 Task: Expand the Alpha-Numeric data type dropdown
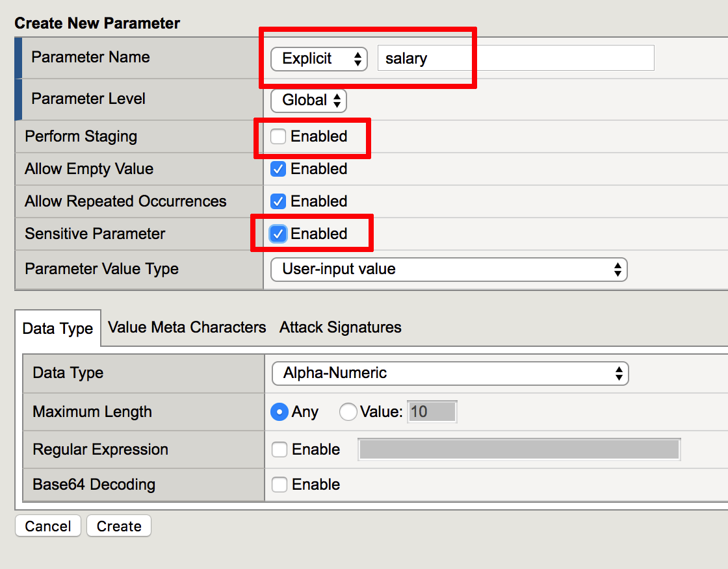450,373
